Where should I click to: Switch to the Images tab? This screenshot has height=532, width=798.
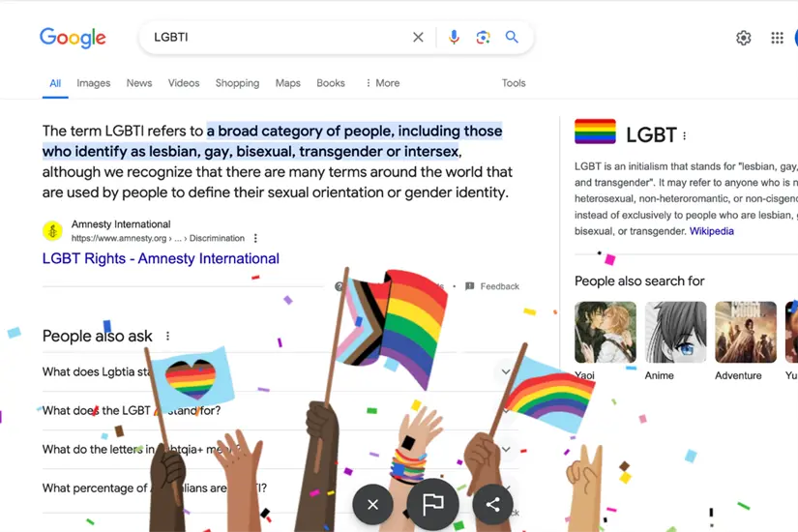(93, 83)
